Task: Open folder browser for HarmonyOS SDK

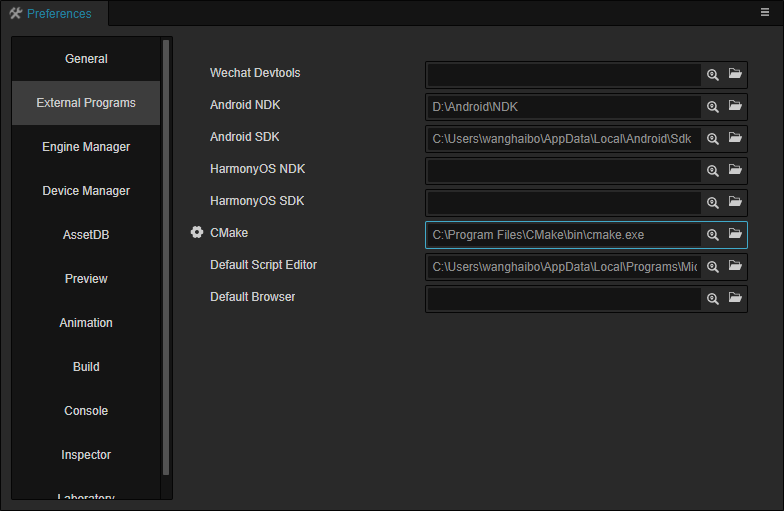Action: pyautogui.click(x=734, y=202)
